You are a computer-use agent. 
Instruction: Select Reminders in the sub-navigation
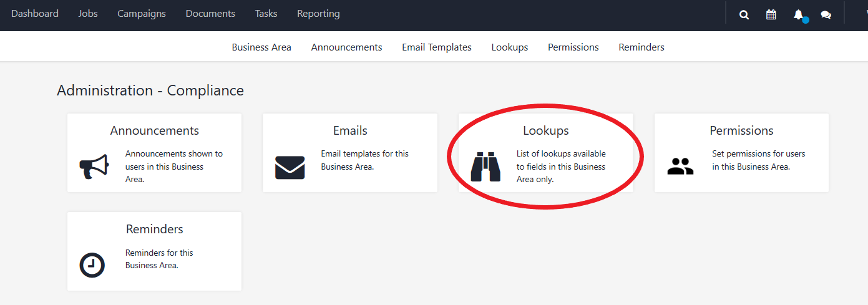[641, 47]
